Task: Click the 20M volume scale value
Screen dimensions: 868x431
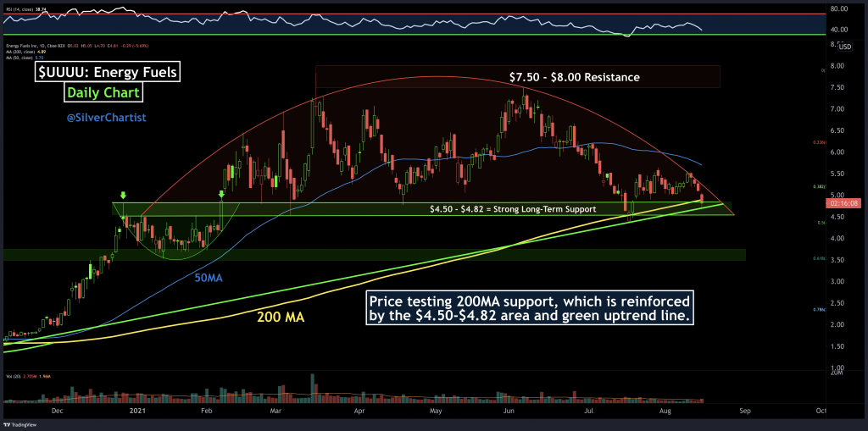Action: (835, 374)
